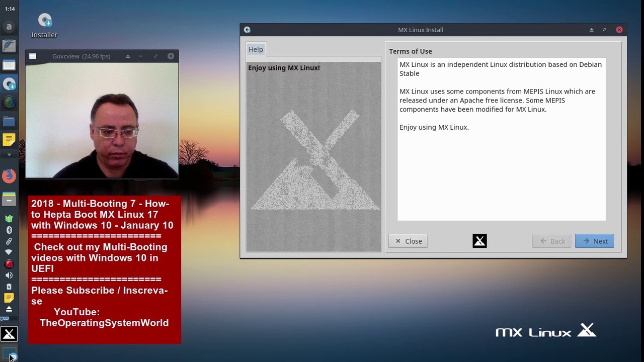This screenshot has width=644, height=362.
Task: Open the paperclip clipboard tray icon
Action: tap(9, 241)
